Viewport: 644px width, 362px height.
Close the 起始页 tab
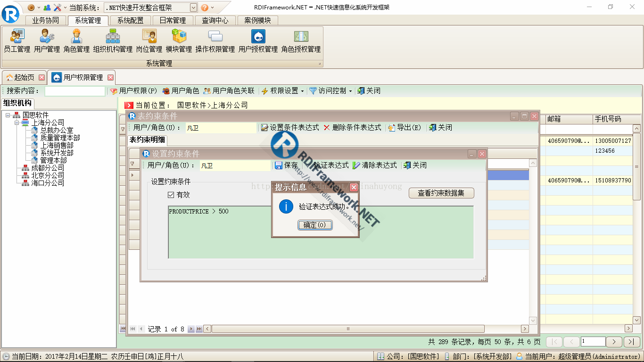click(41, 77)
